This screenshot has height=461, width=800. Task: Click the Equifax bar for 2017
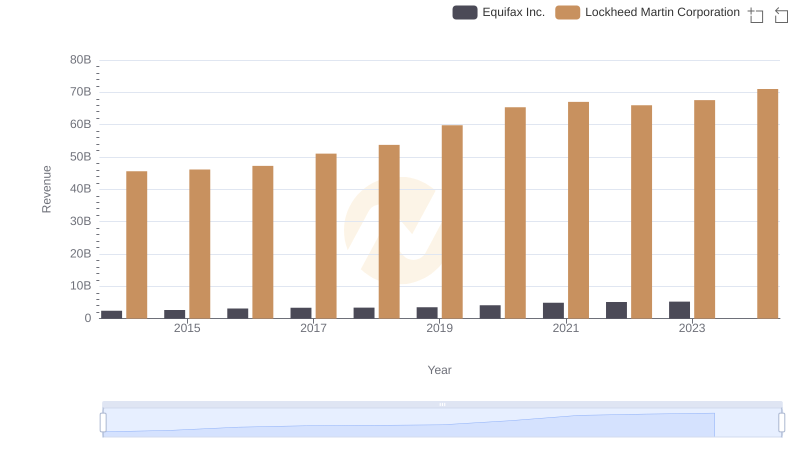point(301,313)
